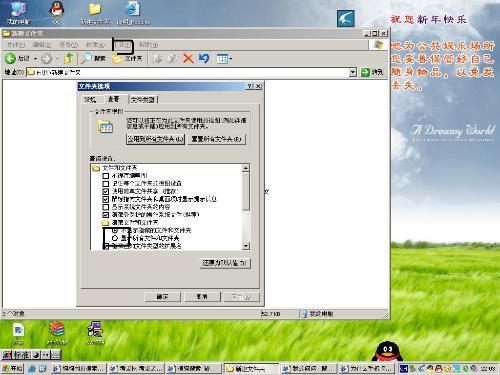Click the bird logo icon on desktop

click(345, 18)
